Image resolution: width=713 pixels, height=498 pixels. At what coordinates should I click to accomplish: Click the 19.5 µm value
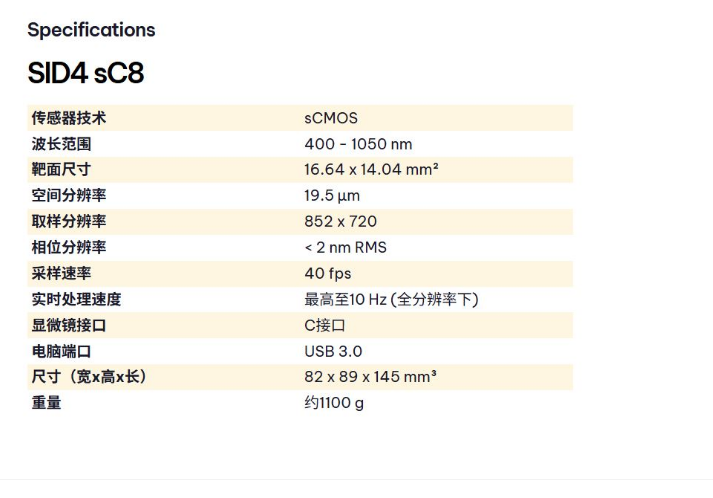tap(332, 196)
